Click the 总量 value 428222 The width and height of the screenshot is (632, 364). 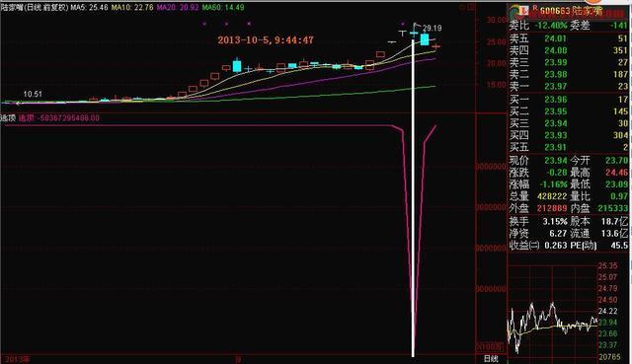tap(552, 196)
